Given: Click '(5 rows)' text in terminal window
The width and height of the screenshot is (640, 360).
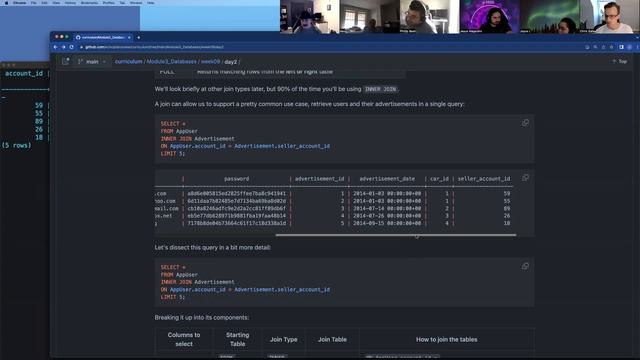Looking at the screenshot, I should (16, 145).
